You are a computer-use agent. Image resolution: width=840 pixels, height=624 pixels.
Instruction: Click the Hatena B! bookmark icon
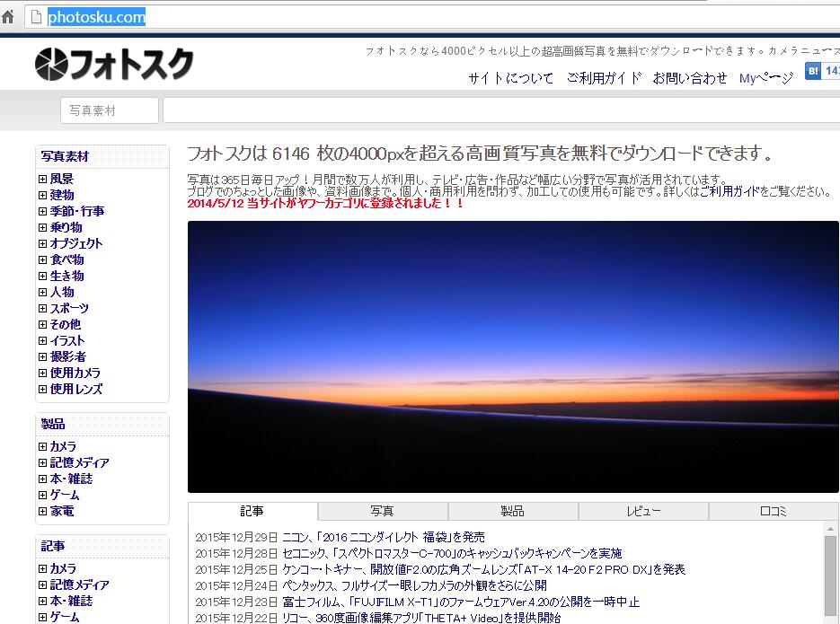click(813, 71)
